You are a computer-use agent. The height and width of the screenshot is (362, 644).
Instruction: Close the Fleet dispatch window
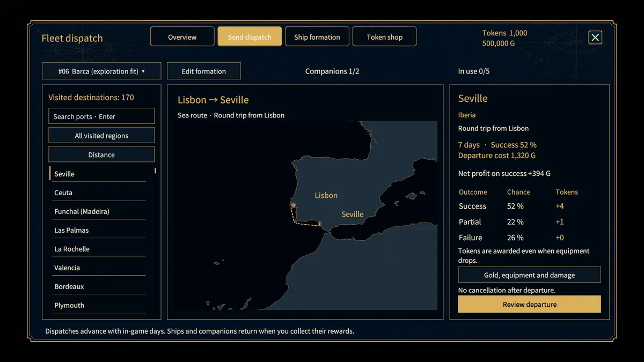click(595, 37)
